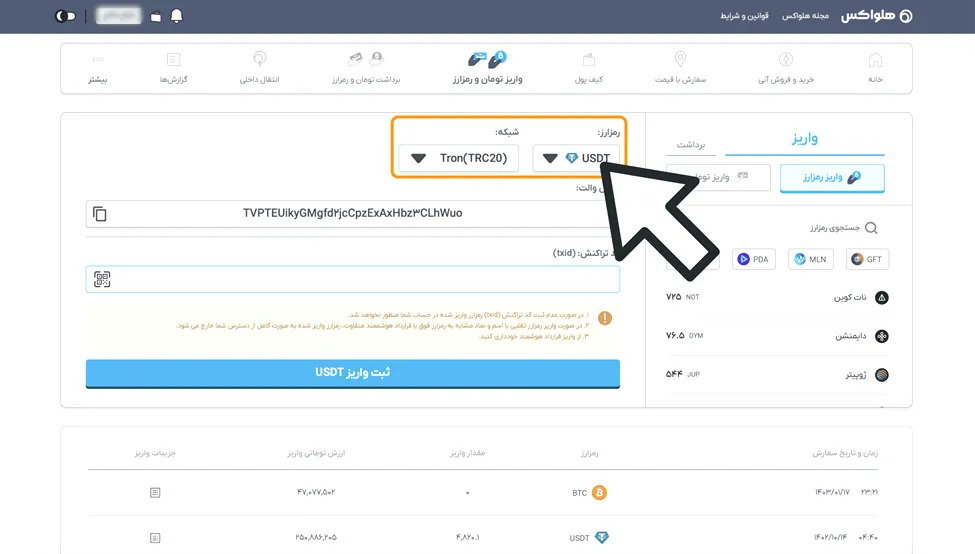Select واریز تومان و رمزارز tab
975x554 pixels.
click(488, 68)
